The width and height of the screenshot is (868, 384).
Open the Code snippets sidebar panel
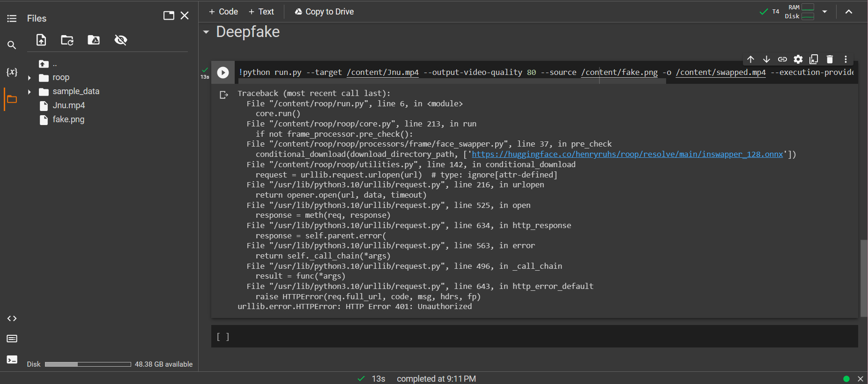coord(12,318)
